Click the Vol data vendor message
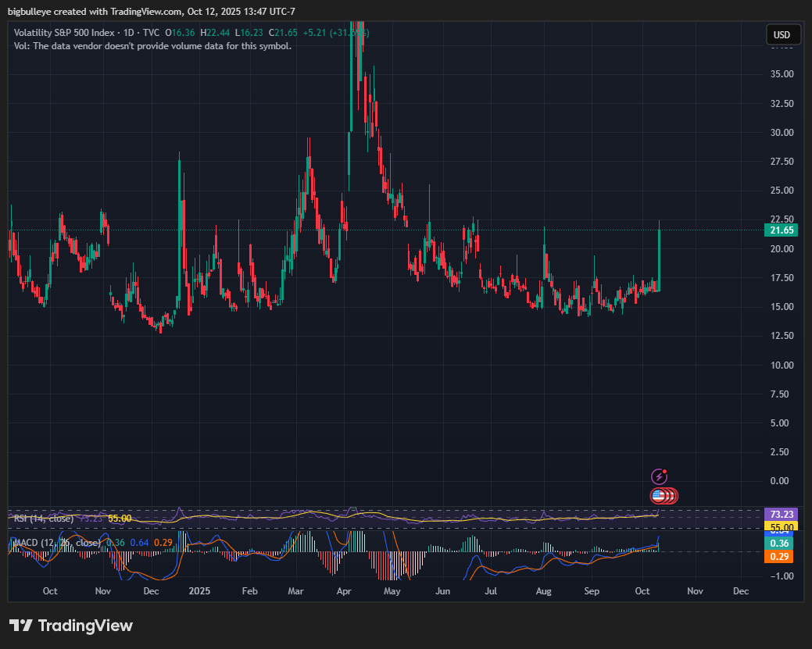 (152, 46)
